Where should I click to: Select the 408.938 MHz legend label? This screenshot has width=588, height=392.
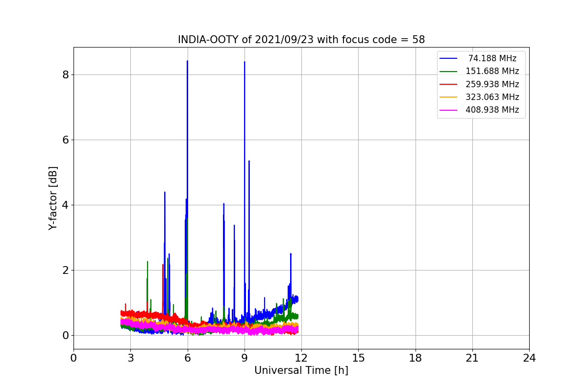(492, 110)
